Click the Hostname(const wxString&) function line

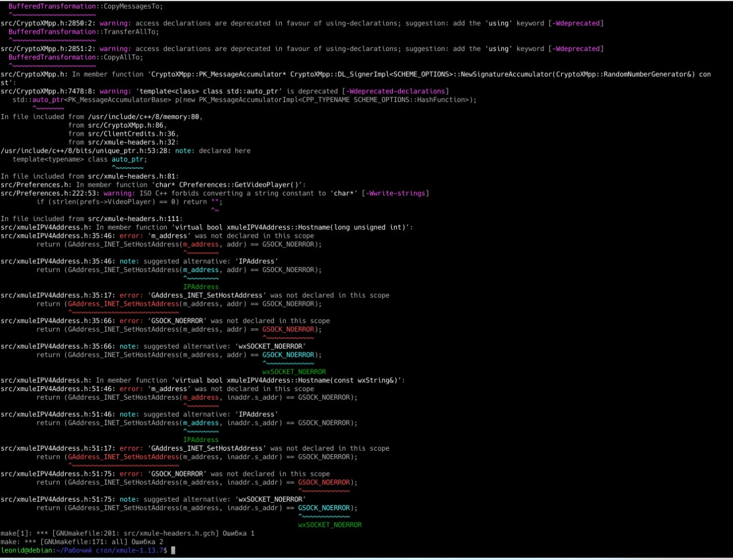coord(203,380)
